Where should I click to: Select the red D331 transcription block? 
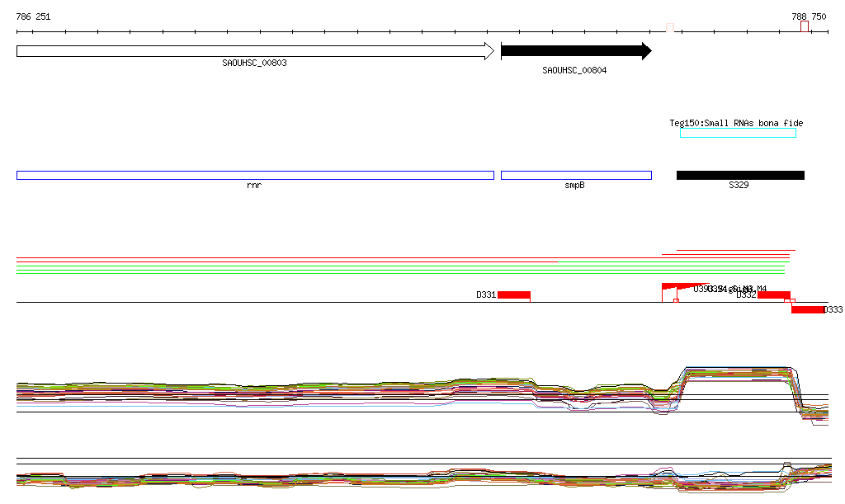tap(513, 295)
